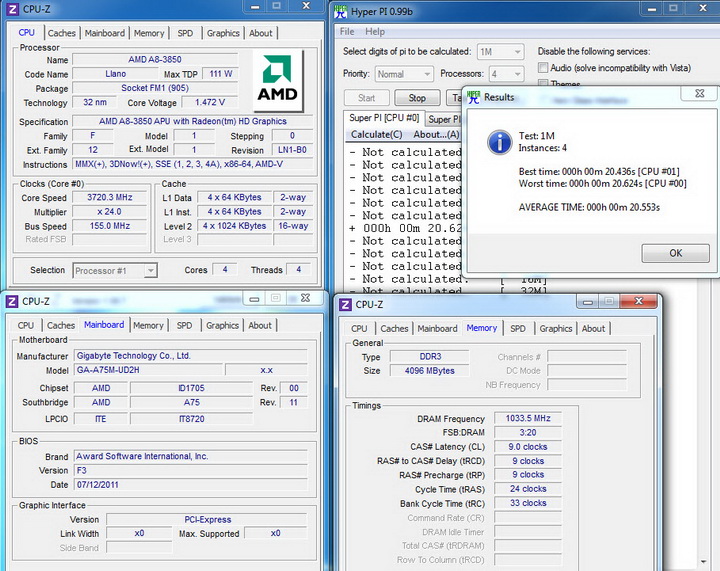The image size is (720, 571).
Task: Click the CAS# Latency value 9.0 clocks
Action: [x=528, y=447]
